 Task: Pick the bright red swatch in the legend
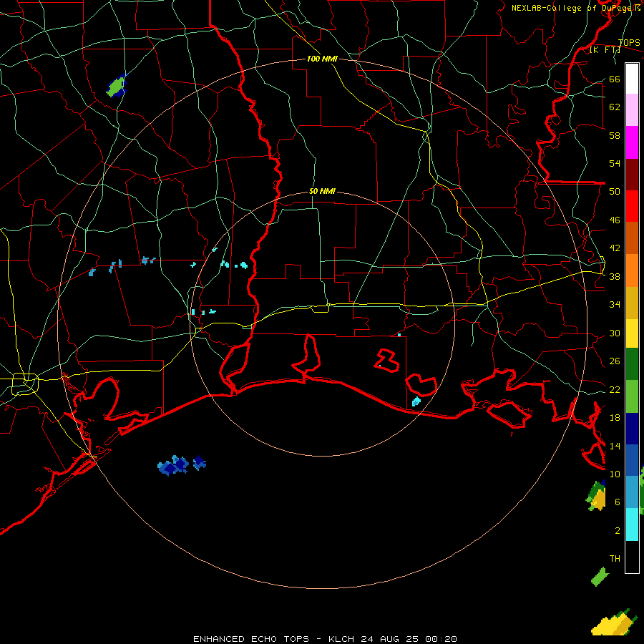coord(632,206)
